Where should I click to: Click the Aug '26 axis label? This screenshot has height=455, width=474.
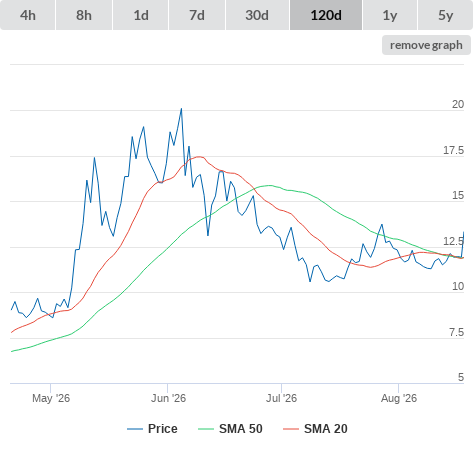click(x=399, y=398)
